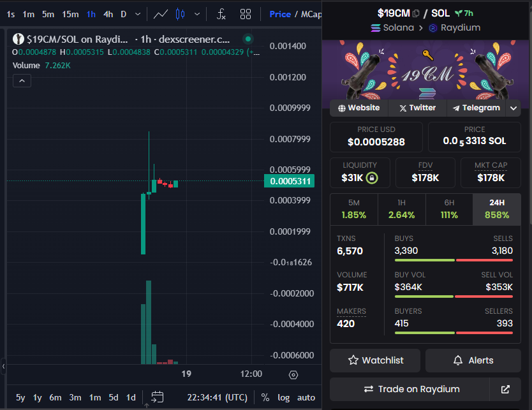Select the line chart type icon

coord(161,14)
